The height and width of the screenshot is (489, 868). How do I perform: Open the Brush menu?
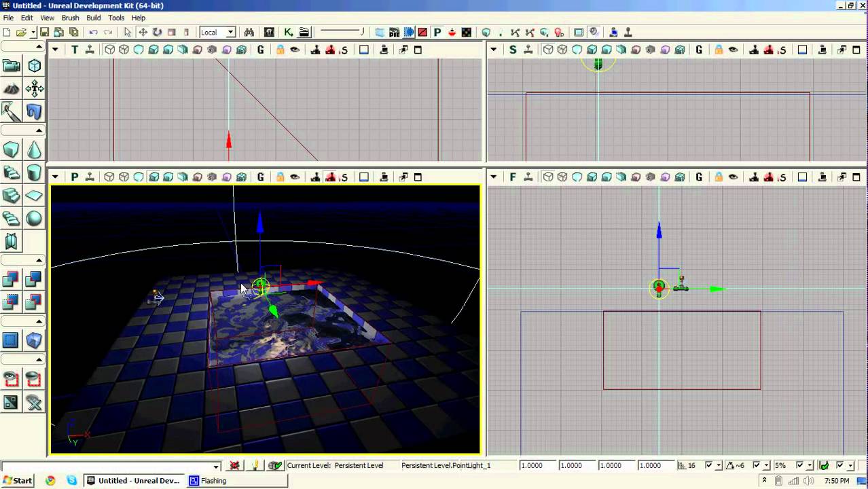(x=70, y=18)
